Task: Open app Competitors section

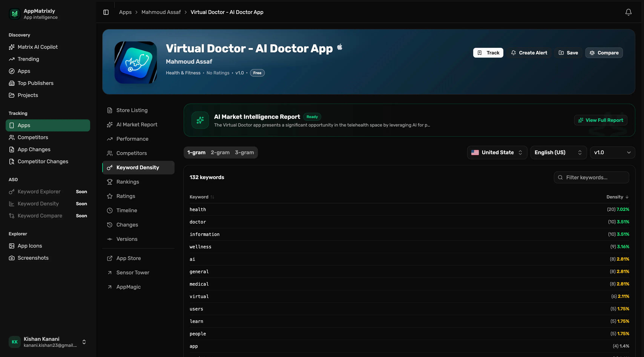Action: (138, 153)
